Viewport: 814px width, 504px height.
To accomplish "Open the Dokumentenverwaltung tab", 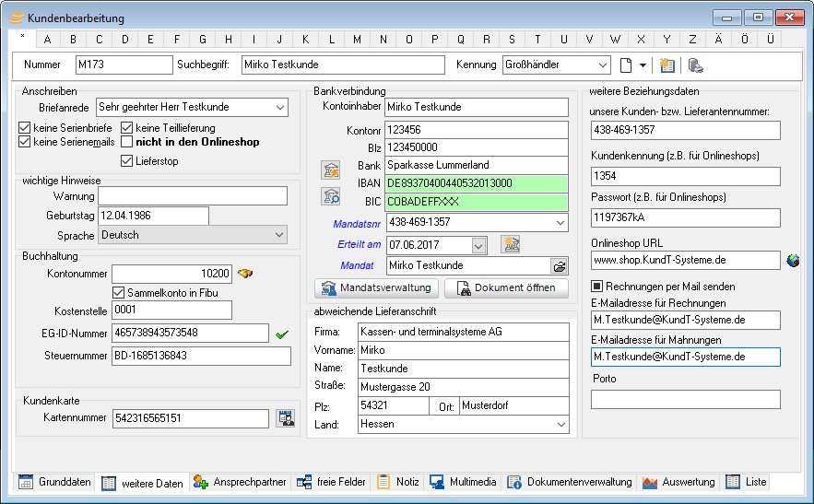I will [570, 482].
